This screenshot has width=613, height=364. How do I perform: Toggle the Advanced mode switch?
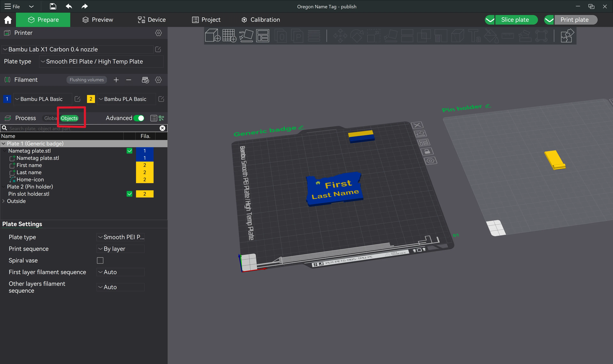click(139, 118)
